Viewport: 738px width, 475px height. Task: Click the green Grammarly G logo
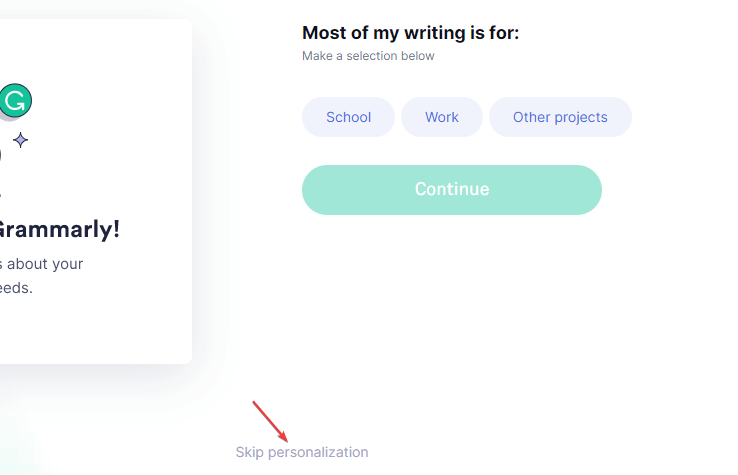[15, 101]
